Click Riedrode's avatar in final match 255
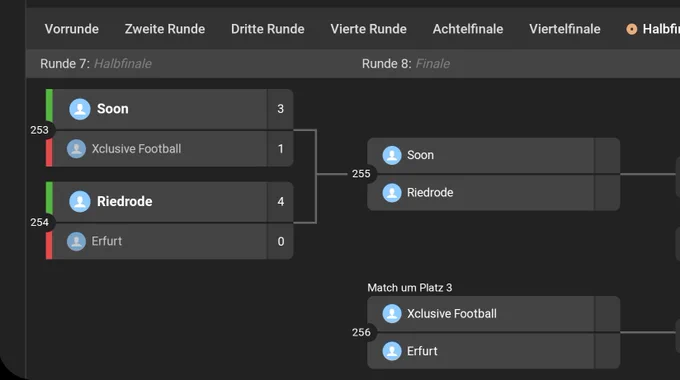The width and height of the screenshot is (680, 380). [x=392, y=193]
